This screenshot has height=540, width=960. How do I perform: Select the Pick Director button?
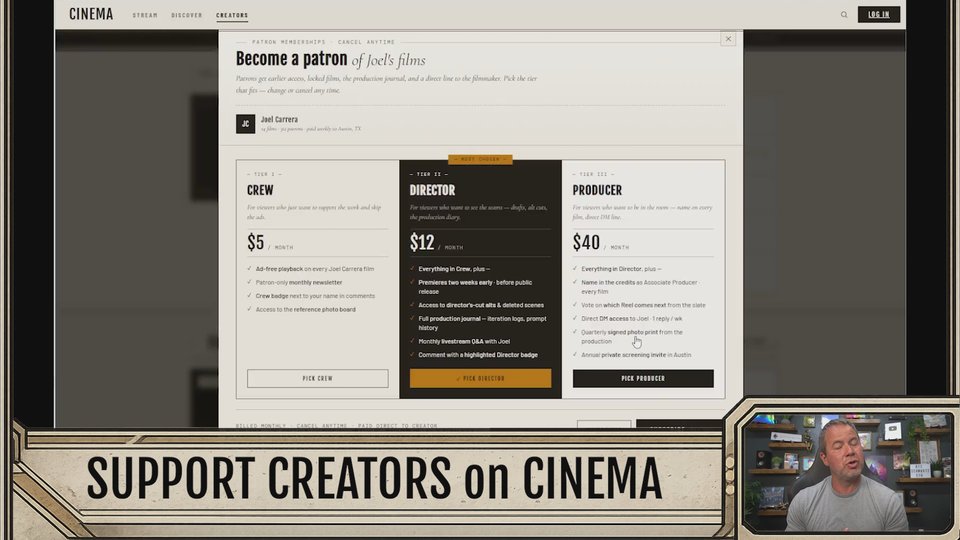[x=480, y=378]
